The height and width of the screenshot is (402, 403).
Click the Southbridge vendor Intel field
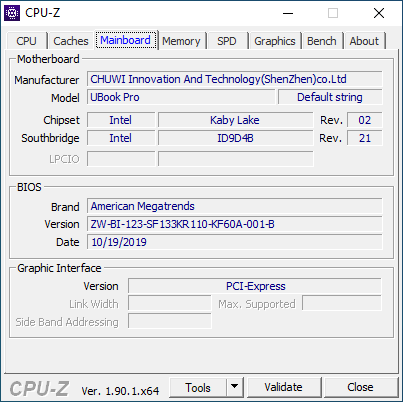[x=121, y=138]
